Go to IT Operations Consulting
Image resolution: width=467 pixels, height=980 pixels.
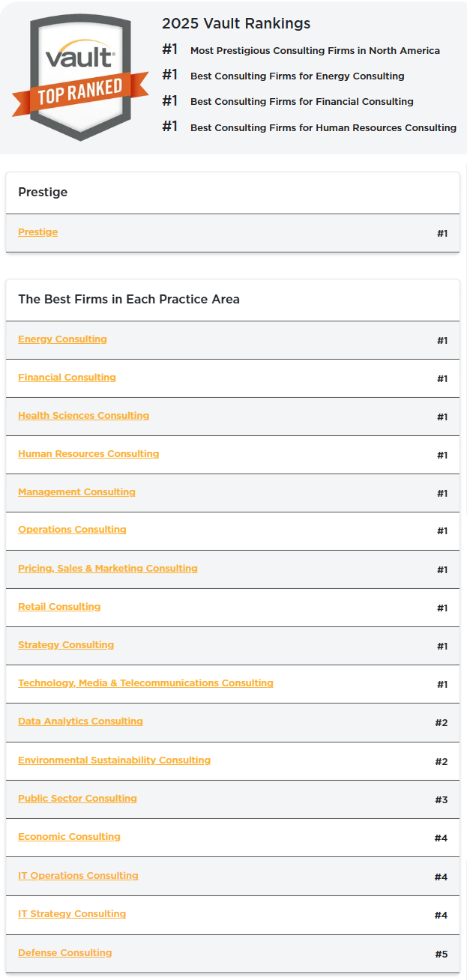78,876
